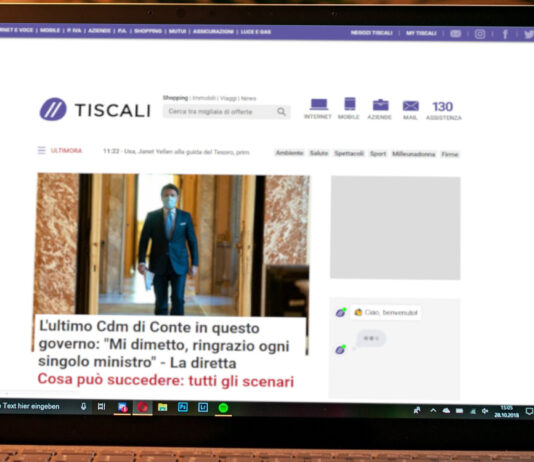534x462 pixels.
Task: Open the Facebook icon in top bar
Action: (505, 34)
